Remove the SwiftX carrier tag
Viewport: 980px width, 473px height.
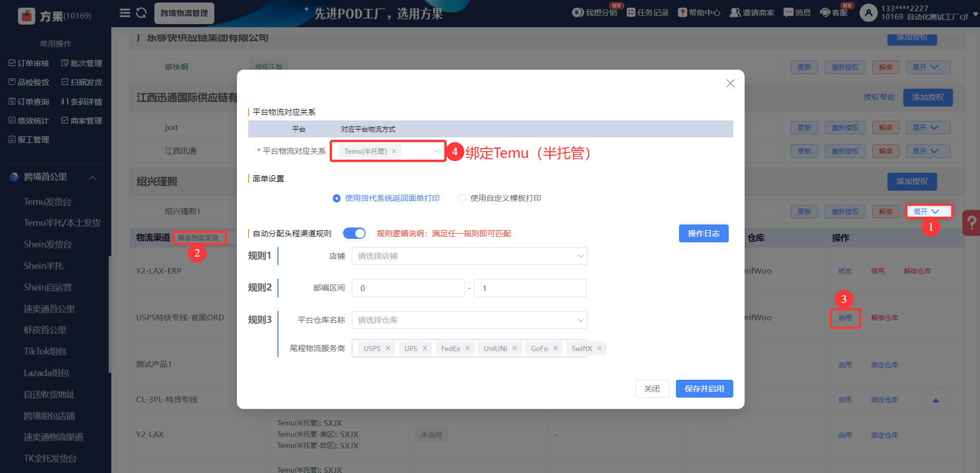point(599,348)
